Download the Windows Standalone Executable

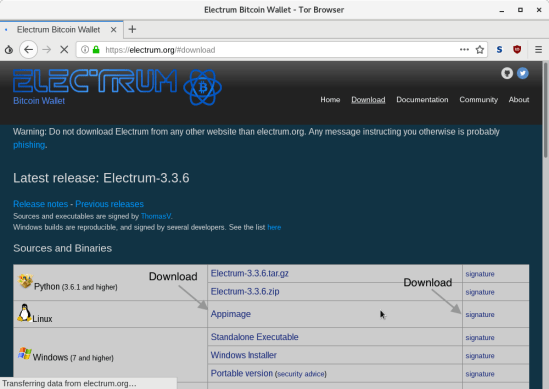(x=254, y=337)
